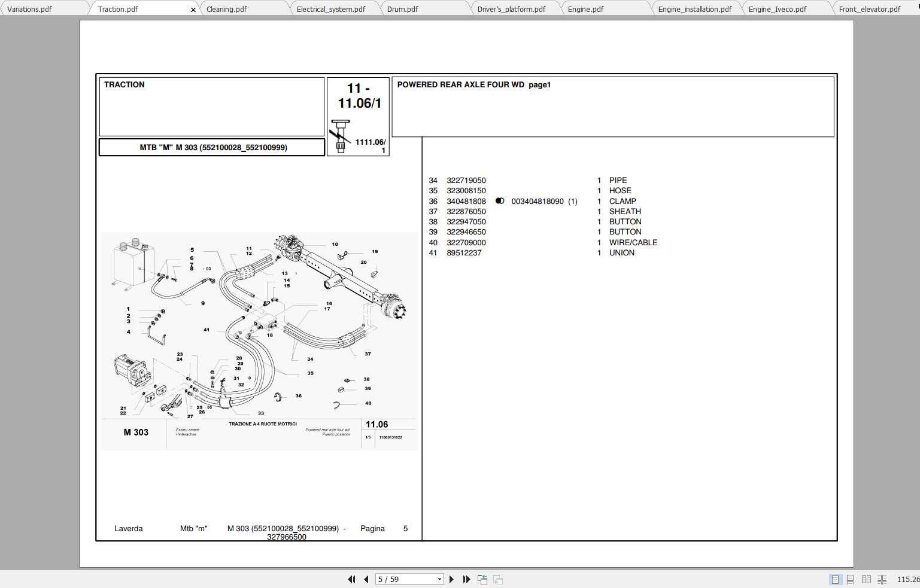Toggle single page view mode

click(x=834, y=579)
